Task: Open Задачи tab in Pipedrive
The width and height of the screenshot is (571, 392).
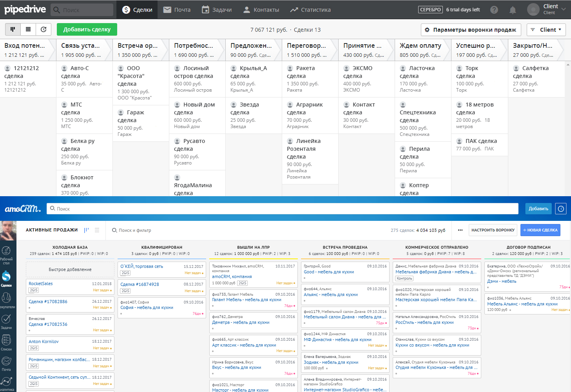Action: click(217, 10)
